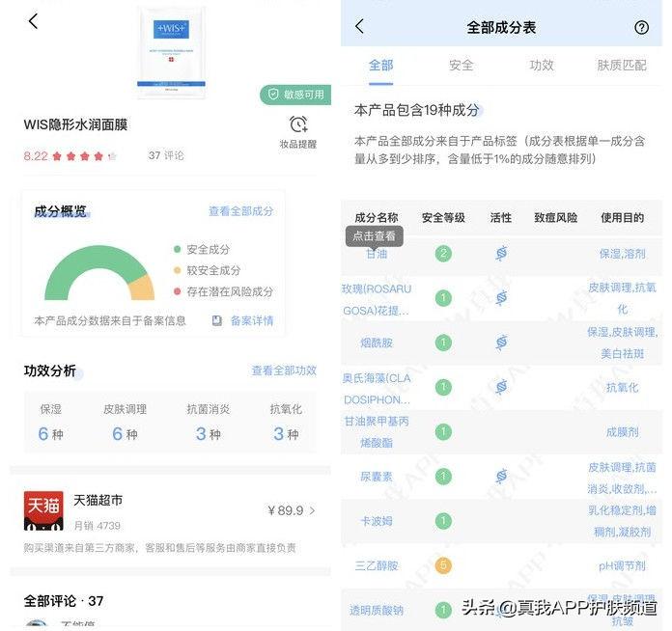The image size is (672, 631).
Task: Tap the activity icon in 尿囊素 row
Action: pos(501,476)
